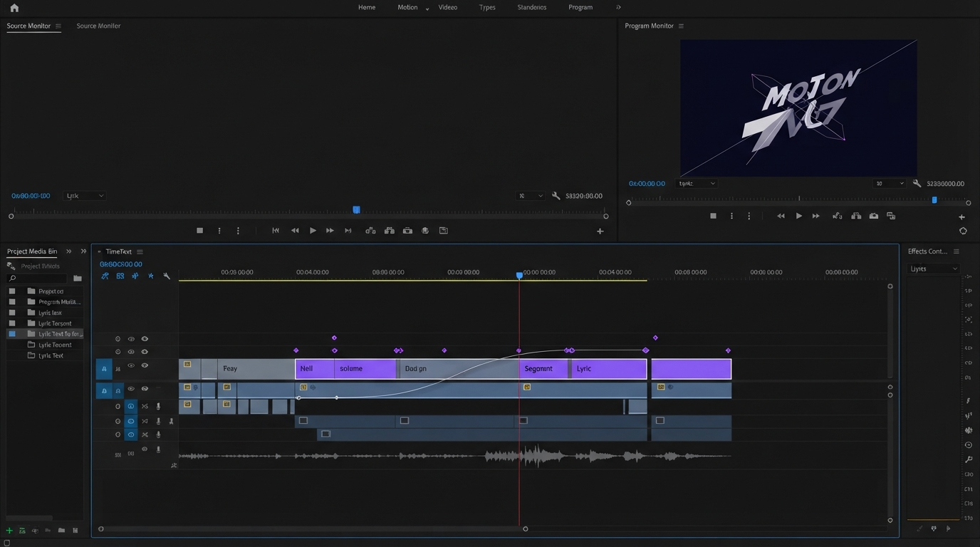Open the Motion tab dropdown arrow

click(427, 9)
